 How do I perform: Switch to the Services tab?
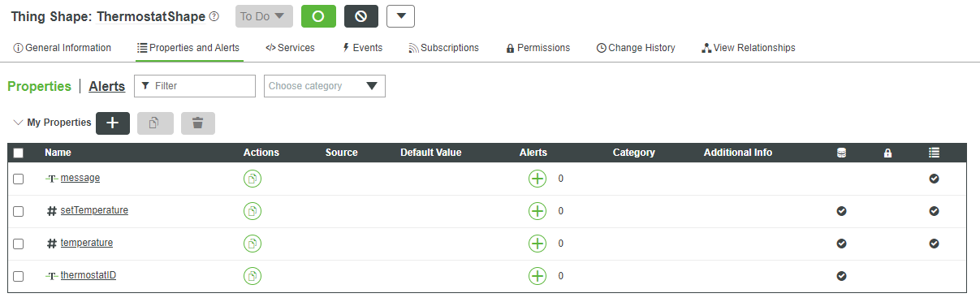[290, 48]
